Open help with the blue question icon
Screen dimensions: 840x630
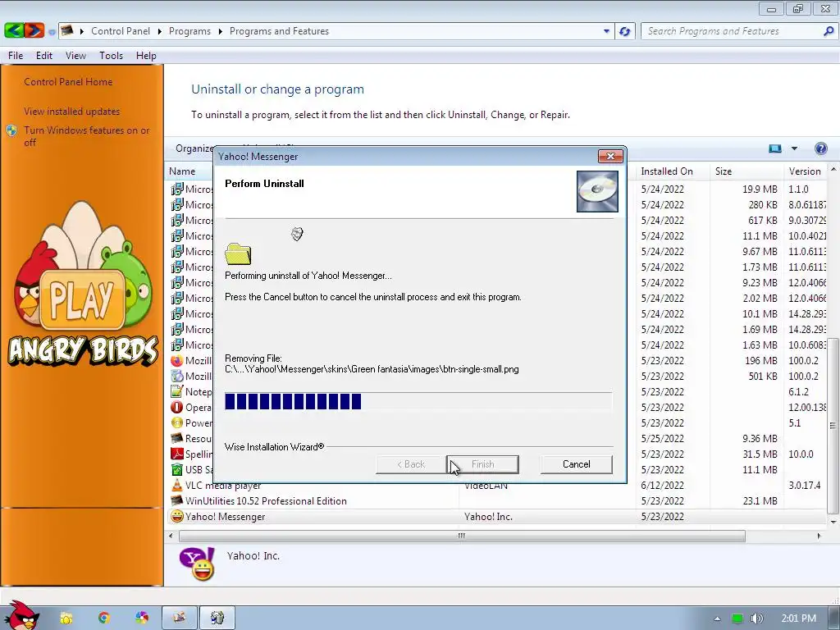pos(820,148)
